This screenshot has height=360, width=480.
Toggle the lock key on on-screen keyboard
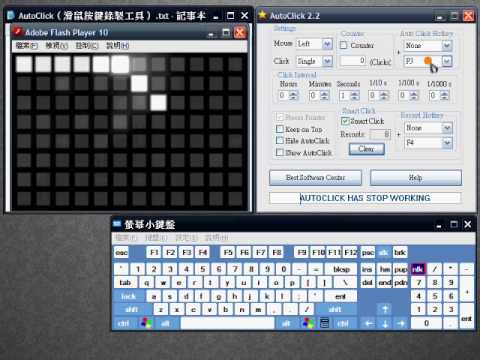[128, 296]
